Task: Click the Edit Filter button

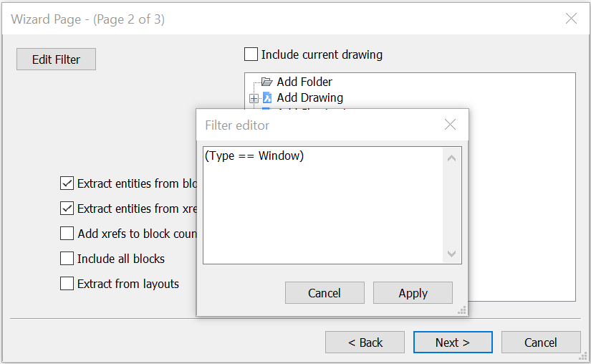Action: pos(56,59)
